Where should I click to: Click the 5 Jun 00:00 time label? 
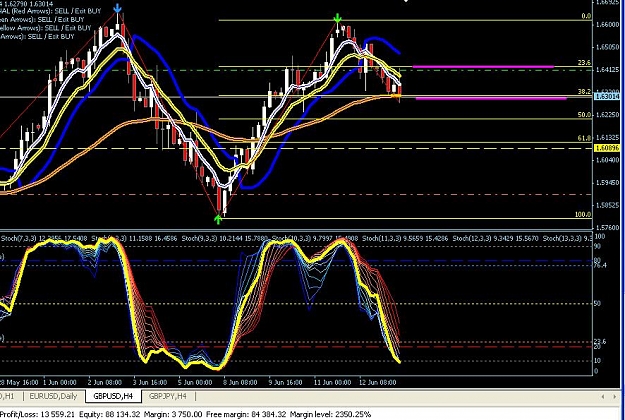[x=195, y=383]
